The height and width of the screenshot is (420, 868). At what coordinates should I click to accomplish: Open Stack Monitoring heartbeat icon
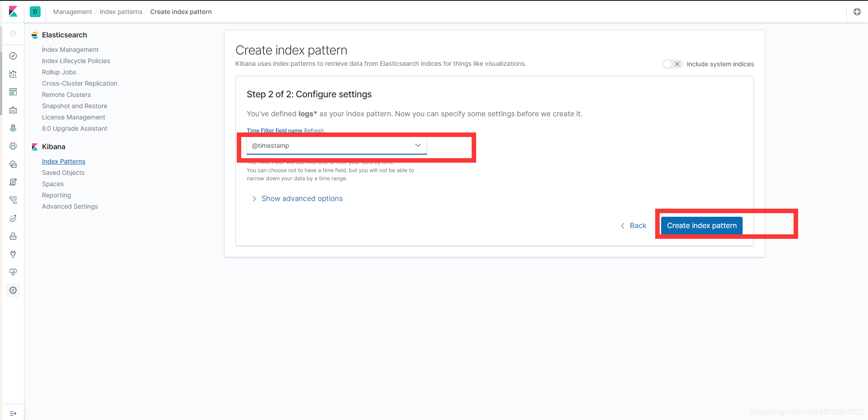point(13,272)
